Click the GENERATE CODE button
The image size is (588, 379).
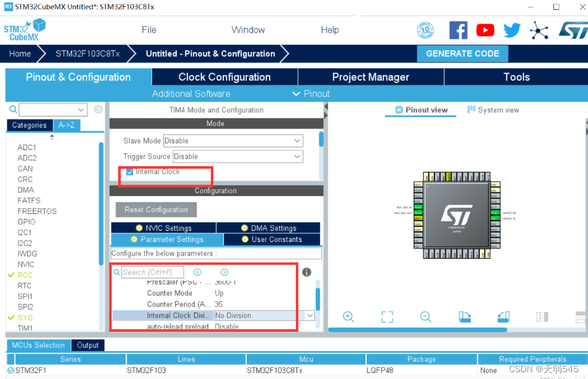(x=462, y=53)
